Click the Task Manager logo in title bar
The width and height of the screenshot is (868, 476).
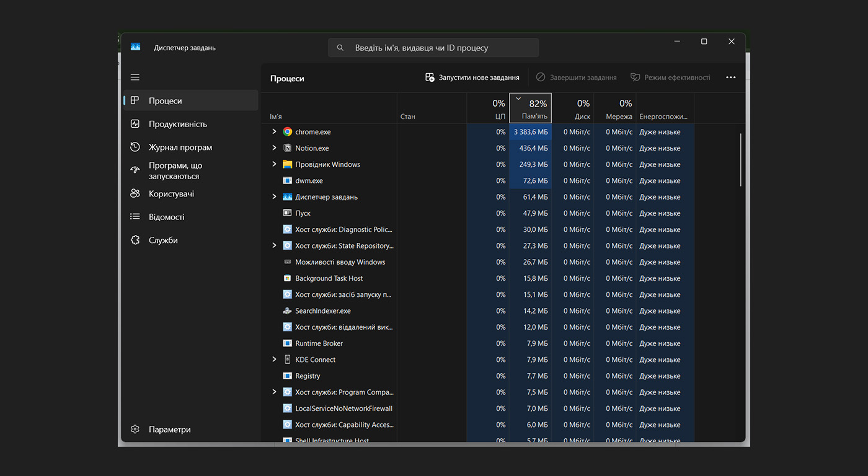pyautogui.click(x=136, y=47)
